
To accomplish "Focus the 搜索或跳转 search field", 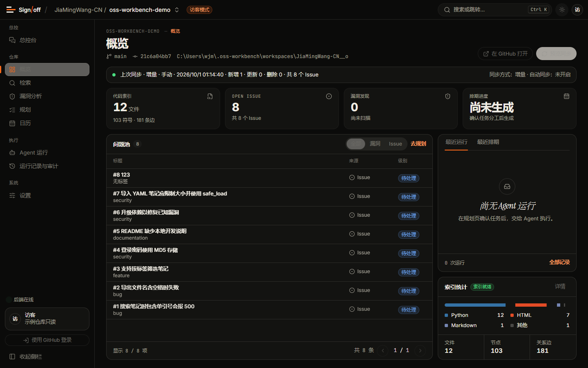I will tap(494, 10).
